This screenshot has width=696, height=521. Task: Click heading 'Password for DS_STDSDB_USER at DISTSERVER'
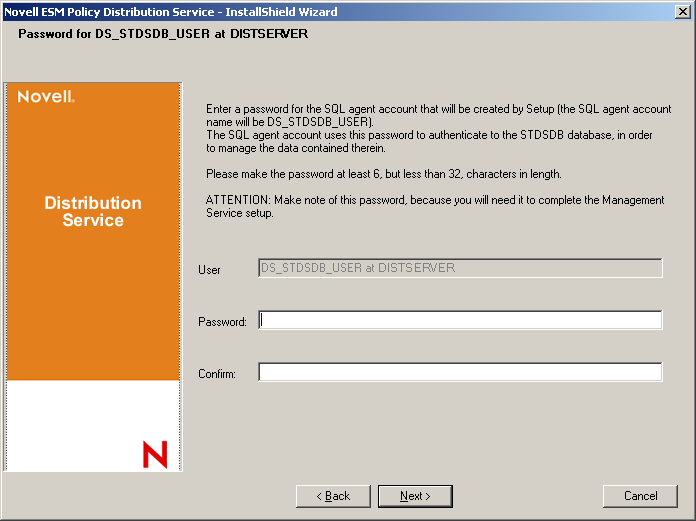tap(163, 34)
